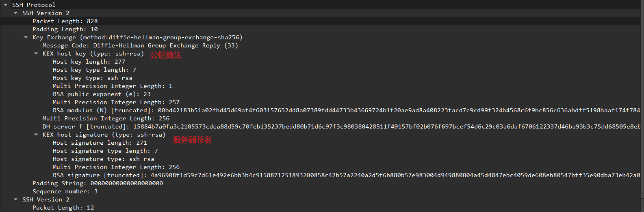This screenshot has width=644, height=212.
Task: Highlight the RSA public exponent (e) row
Action: point(102,94)
